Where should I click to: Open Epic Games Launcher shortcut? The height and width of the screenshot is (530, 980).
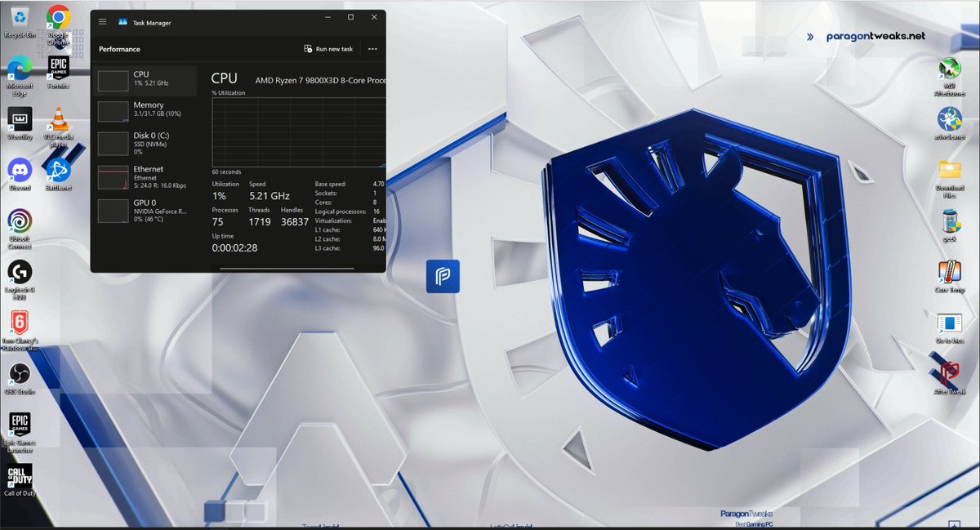coord(20,433)
